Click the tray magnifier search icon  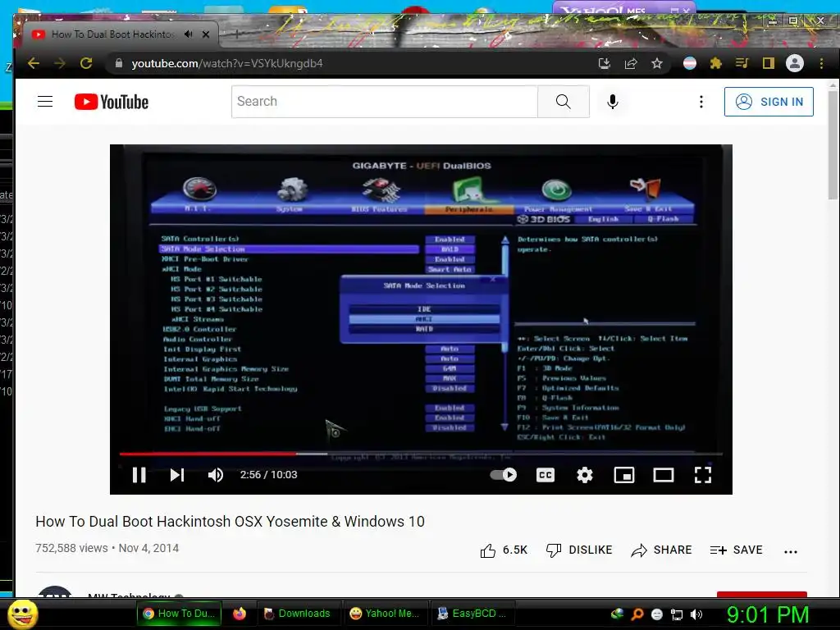(x=637, y=614)
